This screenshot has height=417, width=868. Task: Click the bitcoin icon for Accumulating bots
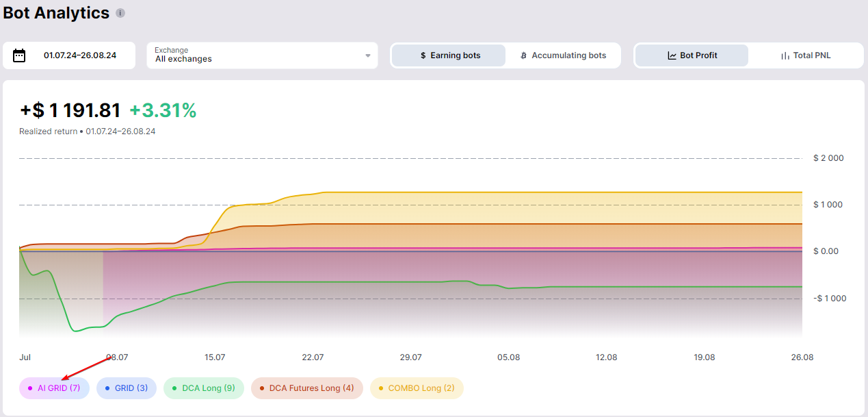click(523, 55)
